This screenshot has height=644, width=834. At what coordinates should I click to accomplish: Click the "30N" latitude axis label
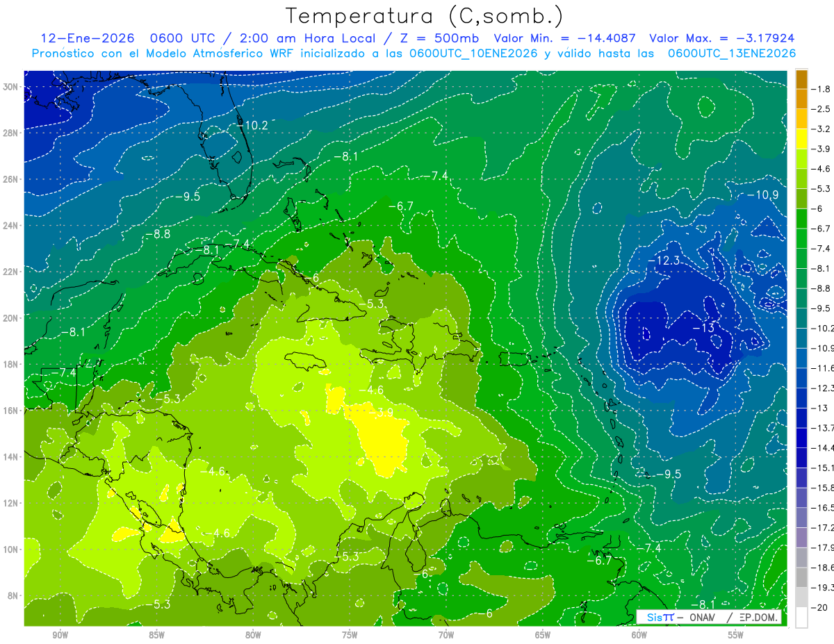tap(11, 87)
